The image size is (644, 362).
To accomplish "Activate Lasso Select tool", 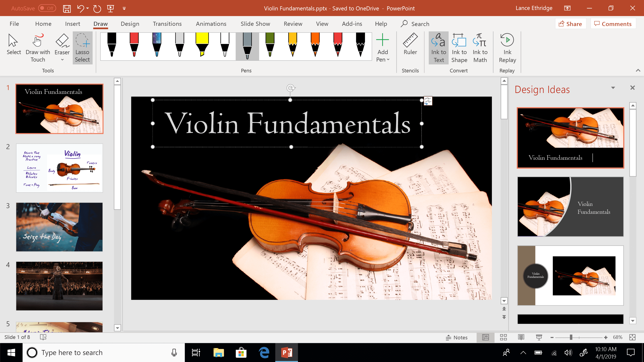I will point(82,48).
